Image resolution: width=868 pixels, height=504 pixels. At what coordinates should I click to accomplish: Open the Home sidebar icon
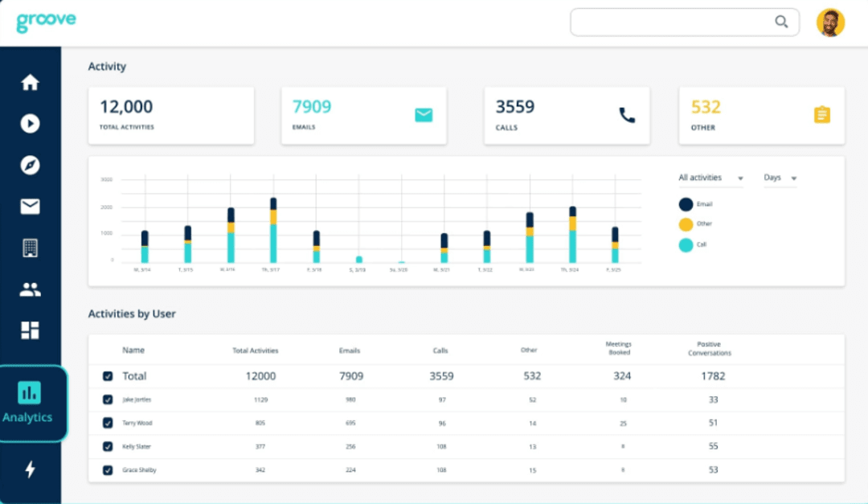(x=30, y=82)
